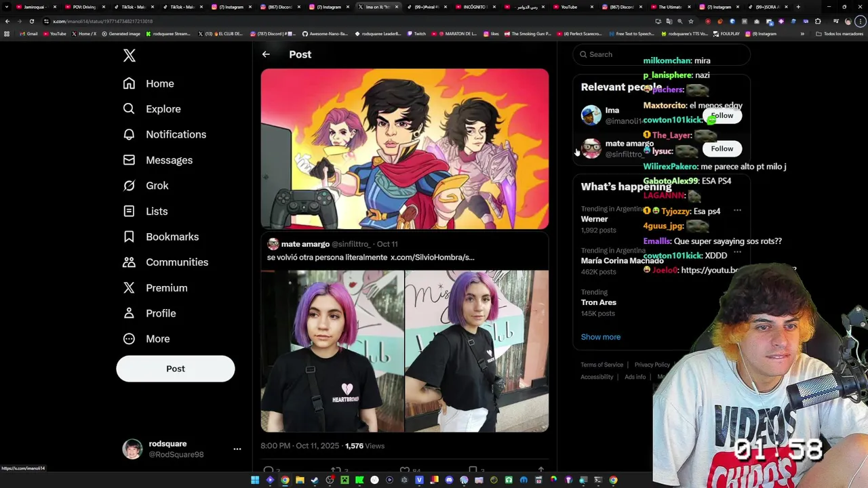Open the cartoon illustration image
The height and width of the screenshot is (488, 868).
click(405, 148)
